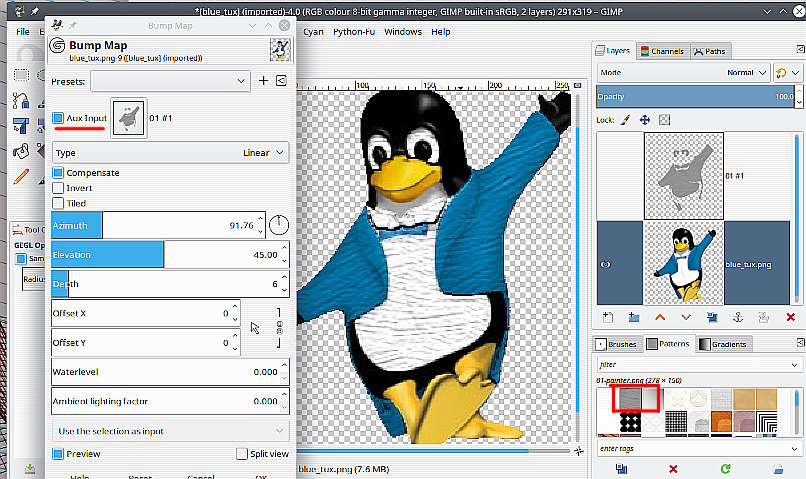The height and width of the screenshot is (479, 806).
Task: Open the Windows menu
Action: click(403, 32)
